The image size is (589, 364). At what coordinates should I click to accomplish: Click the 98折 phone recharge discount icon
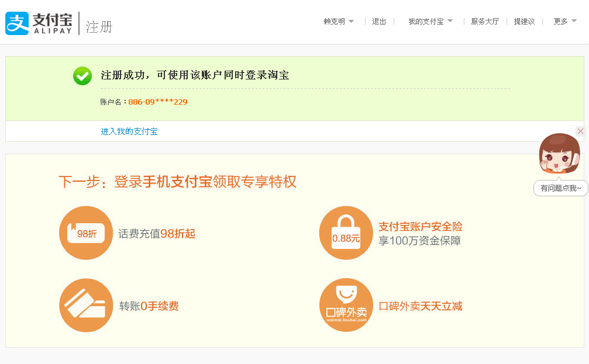[x=86, y=233]
